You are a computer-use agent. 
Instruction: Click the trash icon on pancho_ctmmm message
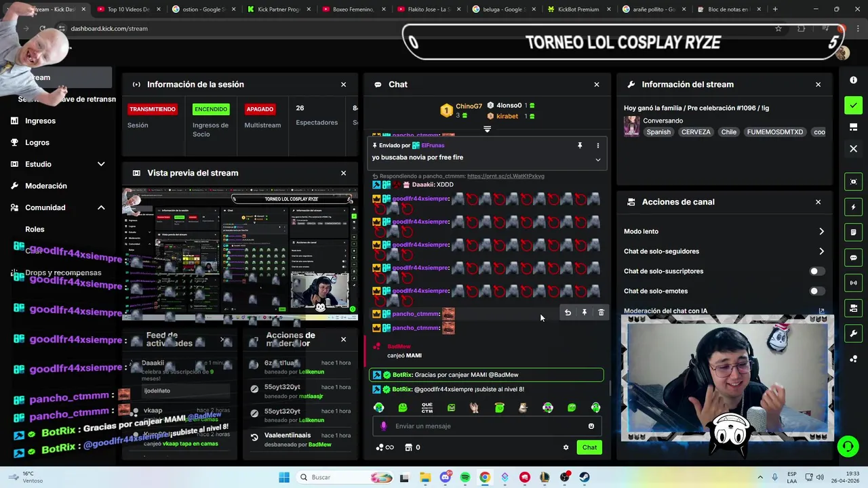601,312
